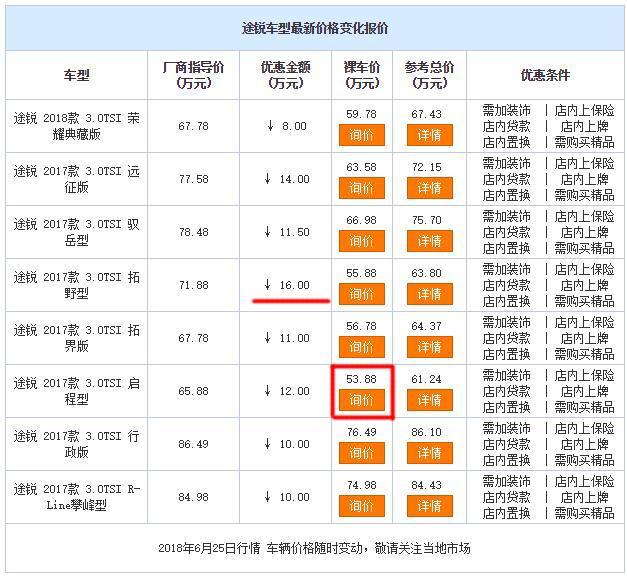Select model 途锐 2017款 3.0TSI 驭岳型
Screen dimensions: 627x576
pos(76,232)
